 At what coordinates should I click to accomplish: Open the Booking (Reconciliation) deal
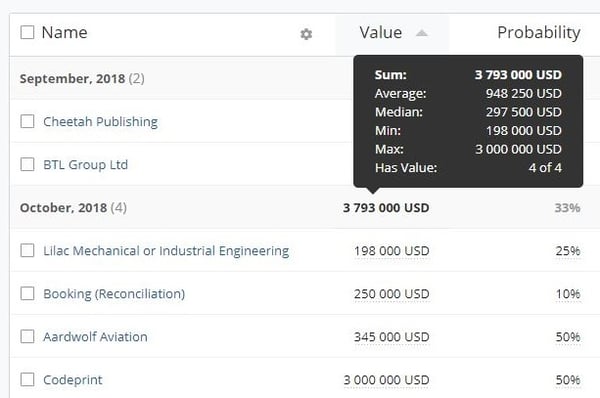114,294
